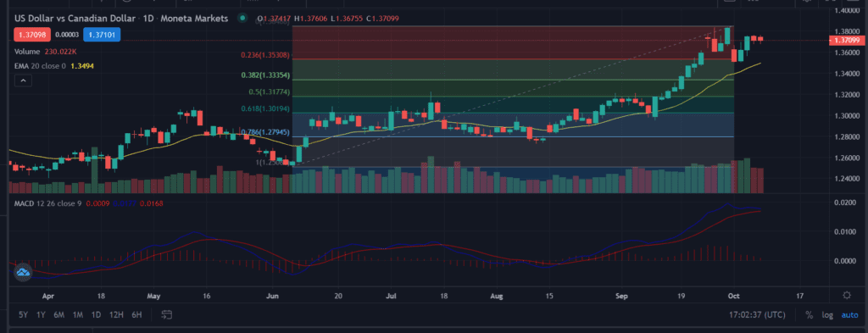Select the 5Y time range

tap(23, 314)
